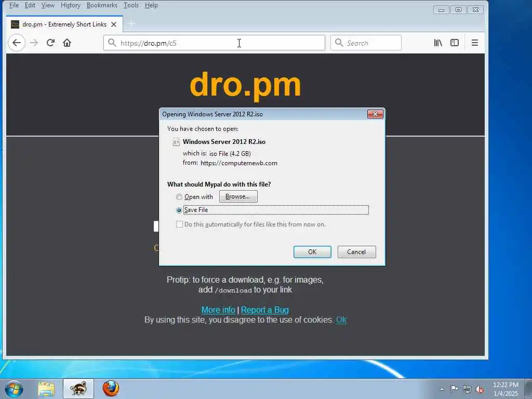Viewport: 532px width, 399px height.
Task: Click the dro.pm tab favicon
Action: point(15,24)
